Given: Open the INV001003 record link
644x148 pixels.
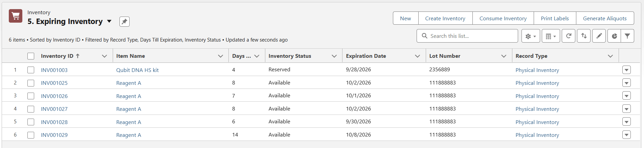Looking at the screenshot, I should 54,70.
